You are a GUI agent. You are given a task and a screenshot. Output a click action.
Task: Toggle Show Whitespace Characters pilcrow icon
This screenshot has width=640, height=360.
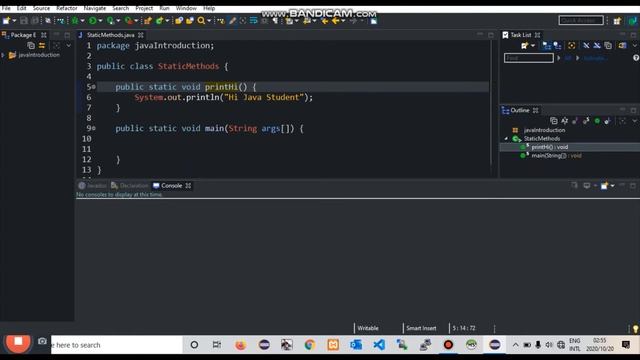click(x=276, y=20)
